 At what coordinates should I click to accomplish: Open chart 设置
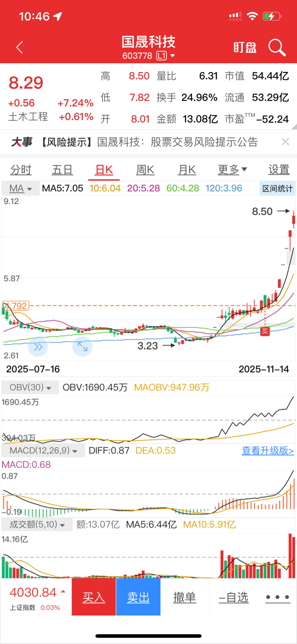click(x=279, y=170)
